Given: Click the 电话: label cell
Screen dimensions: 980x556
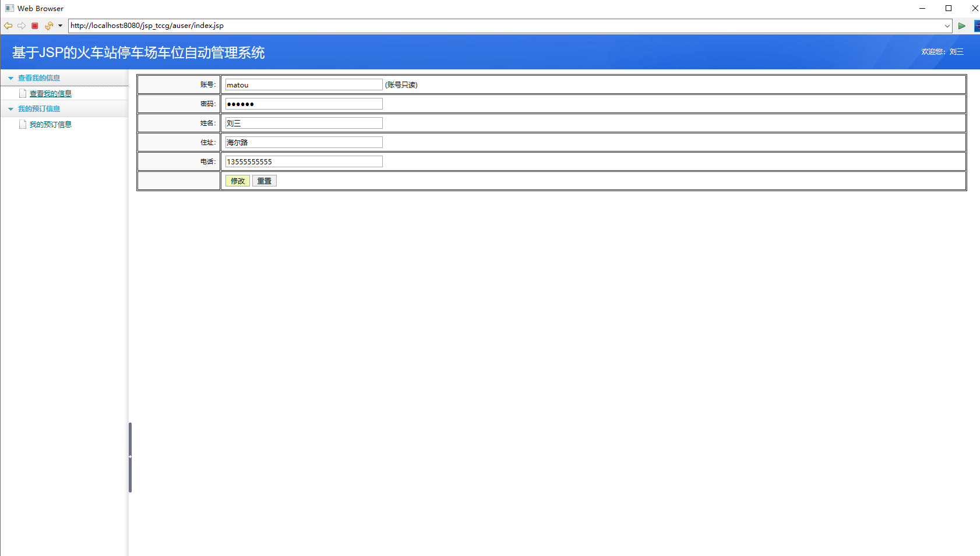Looking at the screenshot, I should (x=179, y=161).
